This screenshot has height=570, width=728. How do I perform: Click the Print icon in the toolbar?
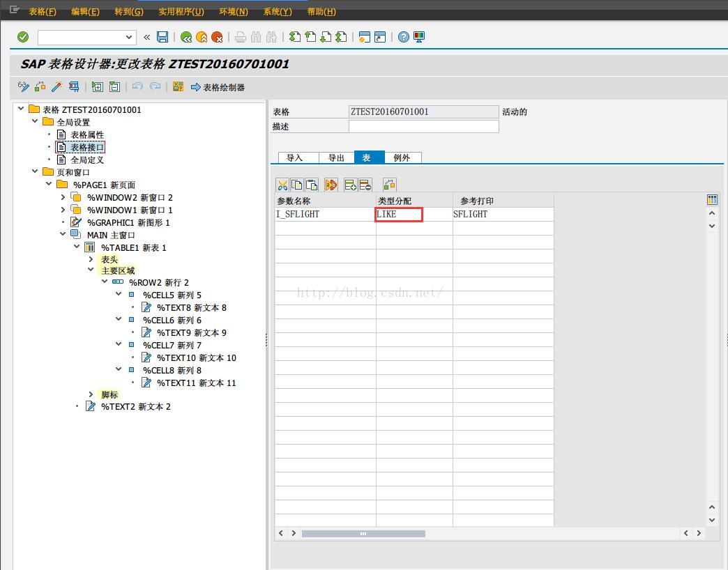pyautogui.click(x=240, y=37)
